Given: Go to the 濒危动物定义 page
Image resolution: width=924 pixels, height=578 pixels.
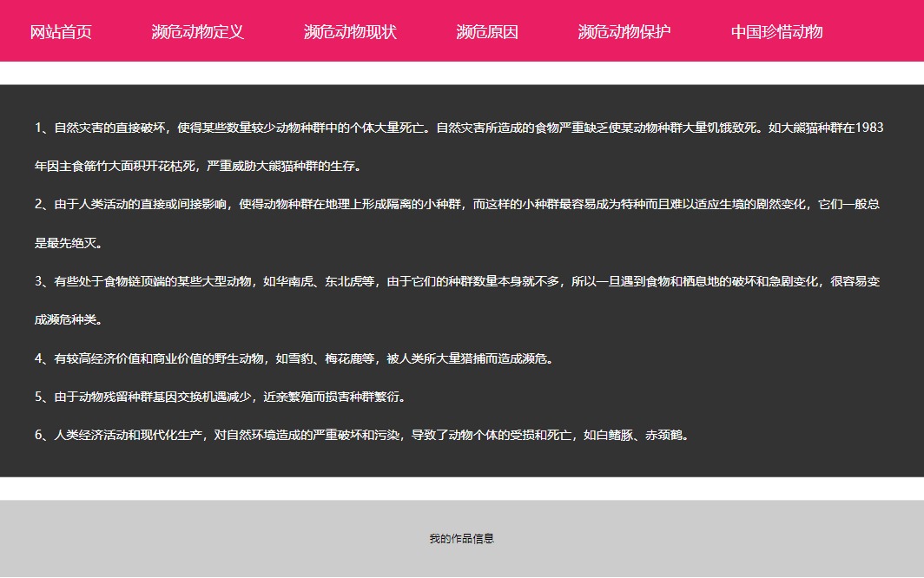Looking at the screenshot, I should (x=197, y=32).
